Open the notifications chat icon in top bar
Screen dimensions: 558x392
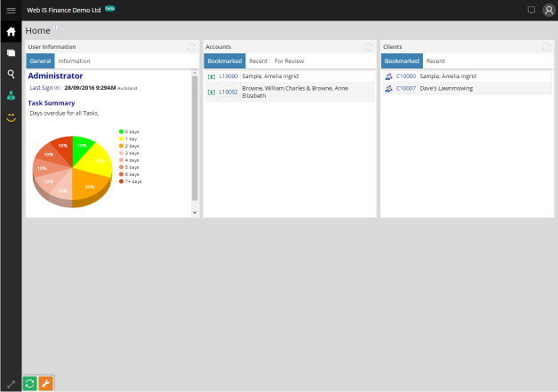point(531,10)
